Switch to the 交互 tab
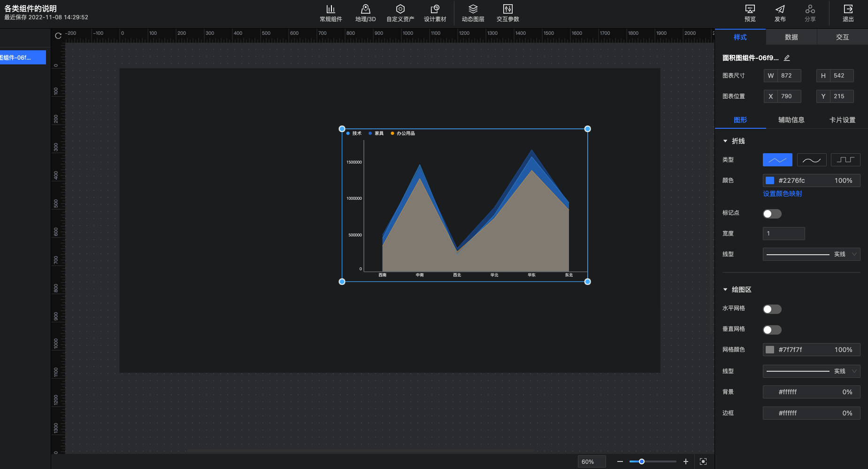Viewport: 868px width, 469px height. click(x=843, y=37)
